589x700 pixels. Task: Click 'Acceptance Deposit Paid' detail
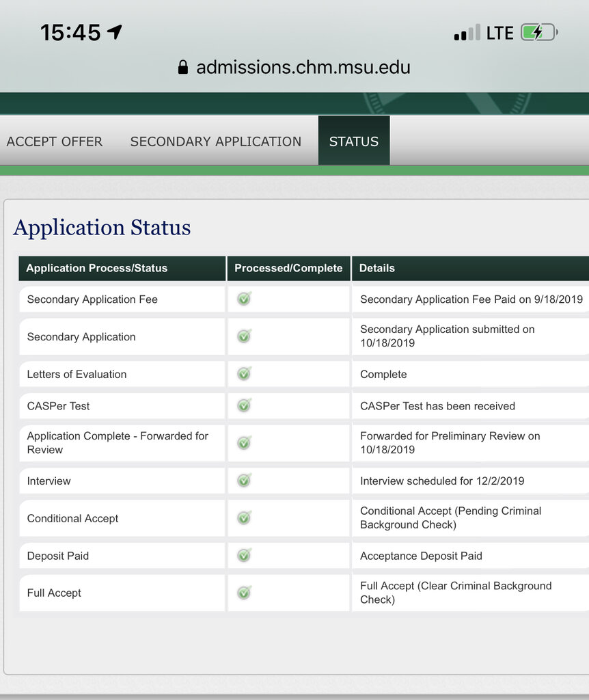click(421, 556)
